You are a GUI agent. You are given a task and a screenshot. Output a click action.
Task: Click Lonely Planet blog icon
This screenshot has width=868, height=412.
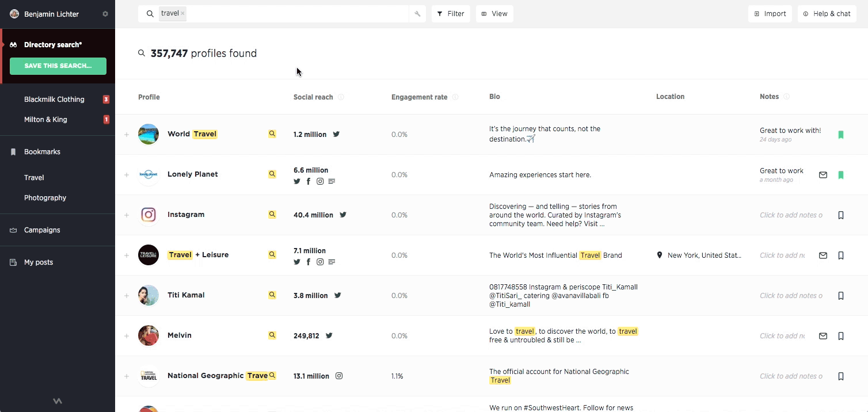(x=332, y=181)
